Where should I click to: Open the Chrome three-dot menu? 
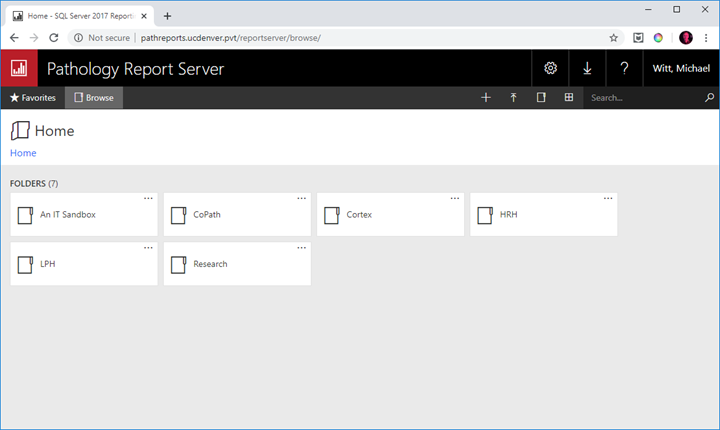point(706,38)
